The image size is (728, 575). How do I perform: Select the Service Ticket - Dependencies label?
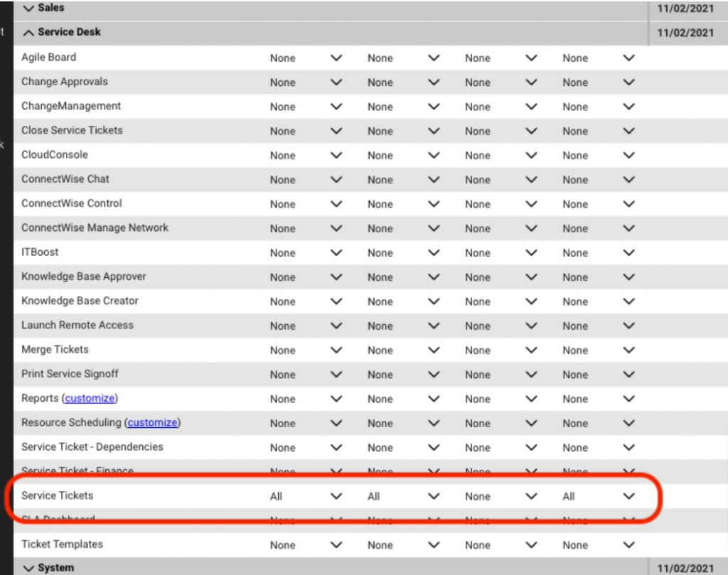coord(92,447)
